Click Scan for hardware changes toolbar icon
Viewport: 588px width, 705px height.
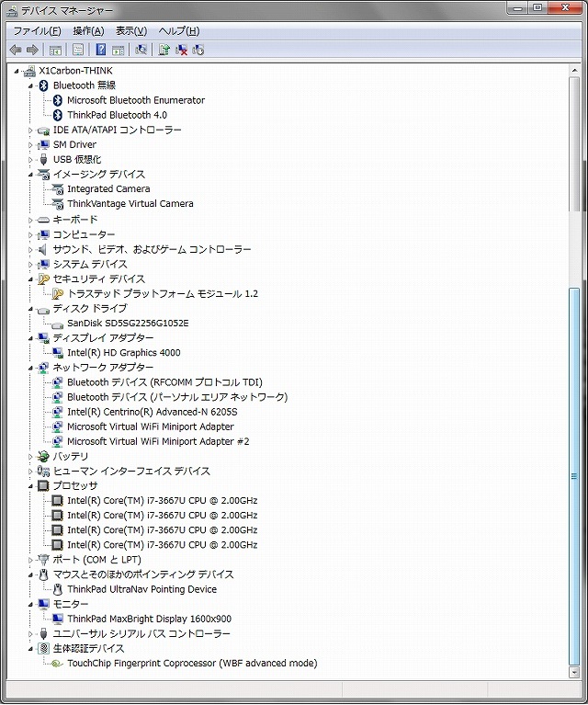click(141, 50)
